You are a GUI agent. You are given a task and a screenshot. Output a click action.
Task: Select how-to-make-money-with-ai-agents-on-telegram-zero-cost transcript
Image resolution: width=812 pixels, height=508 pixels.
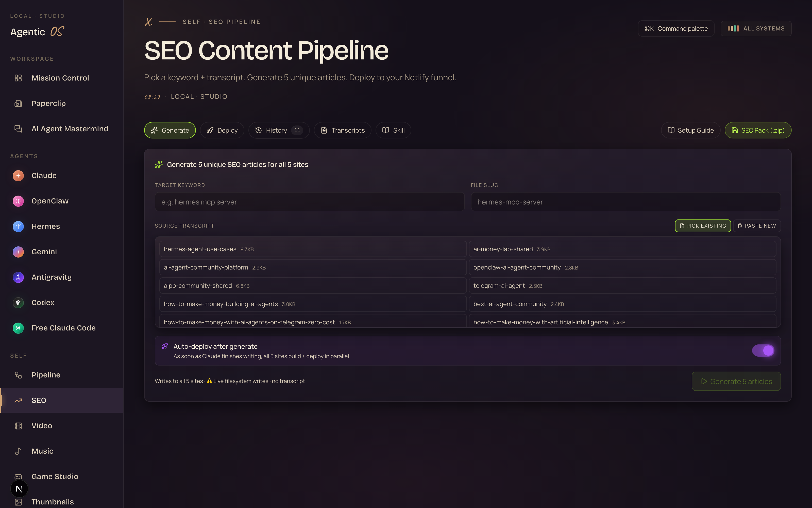[313, 321]
